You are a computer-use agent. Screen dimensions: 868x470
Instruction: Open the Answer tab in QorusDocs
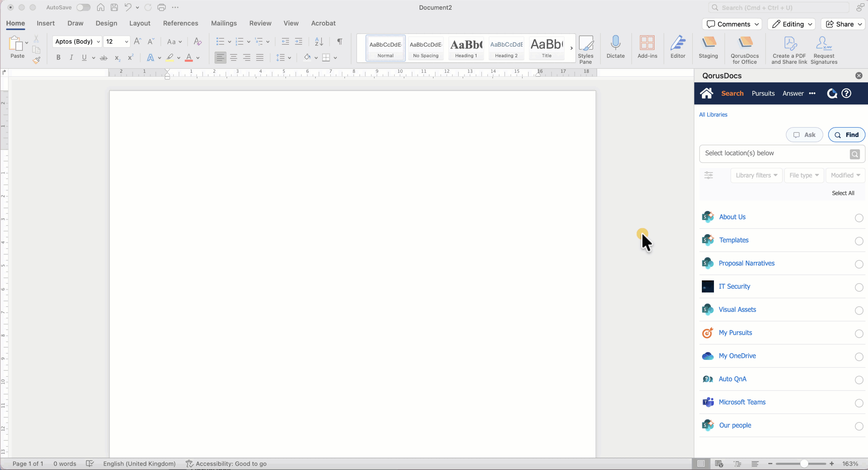[793, 93]
